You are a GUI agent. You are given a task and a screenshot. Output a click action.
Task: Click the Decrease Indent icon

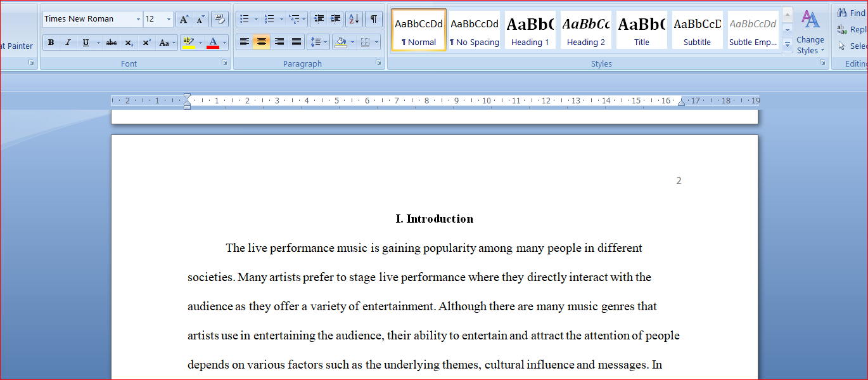coord(319,19)
